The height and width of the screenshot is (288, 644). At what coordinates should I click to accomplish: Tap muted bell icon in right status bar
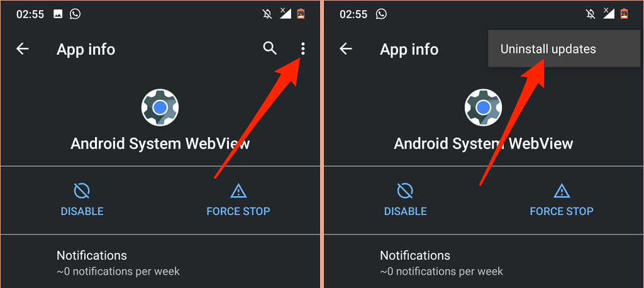[x=590, y=14]
